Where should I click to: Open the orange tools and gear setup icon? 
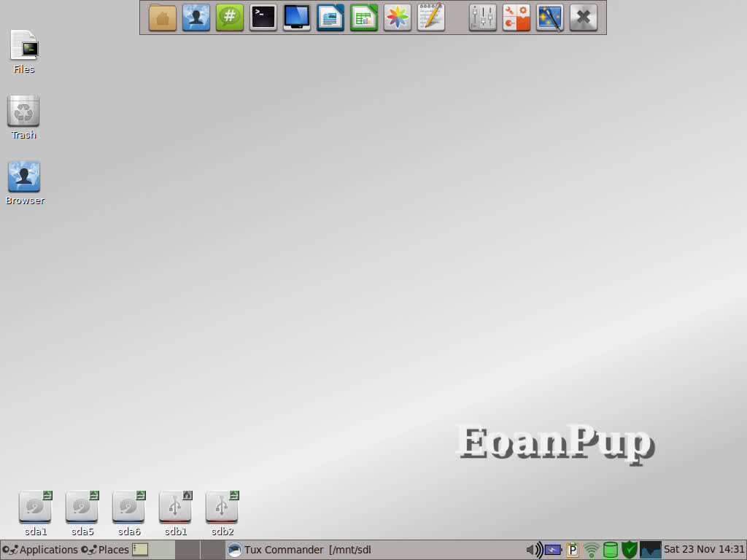coord(516,17)
